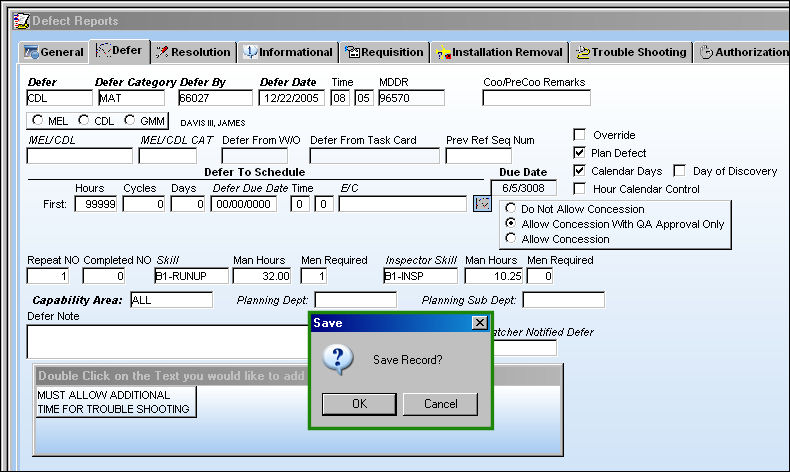Switch to the General tab

(x=54, y=52)
